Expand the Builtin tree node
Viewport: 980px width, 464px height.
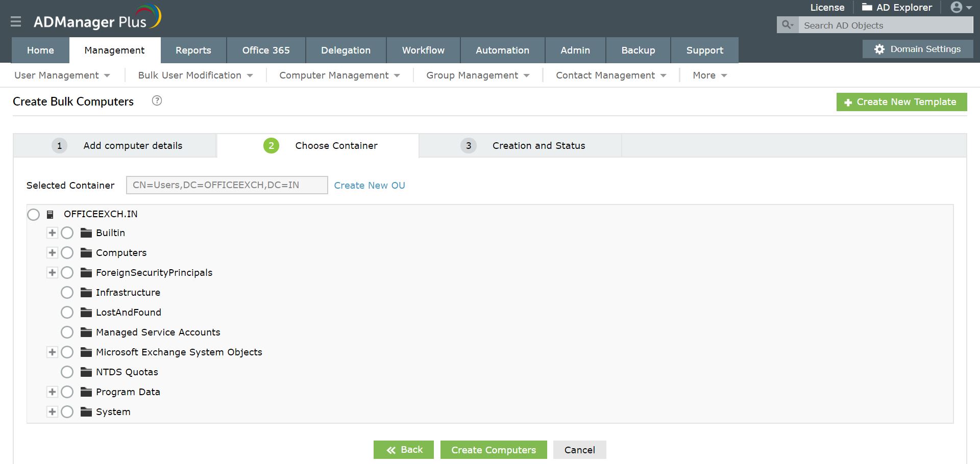pos(52,233)
